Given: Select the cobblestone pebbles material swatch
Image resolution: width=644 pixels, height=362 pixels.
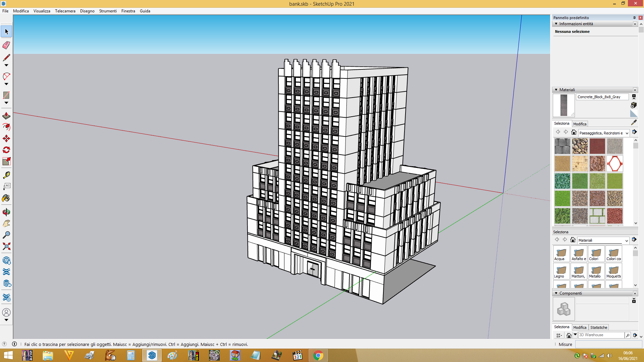Looking at the screenshot, I should [x=580, y=146].
